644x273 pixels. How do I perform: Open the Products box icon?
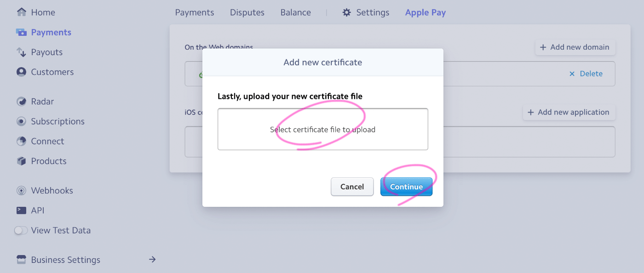click(x=21, y=161)
